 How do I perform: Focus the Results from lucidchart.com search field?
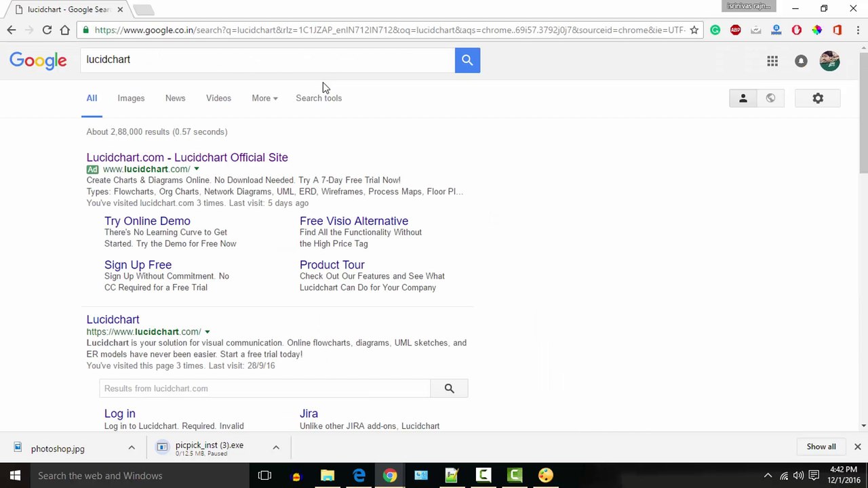264,388
